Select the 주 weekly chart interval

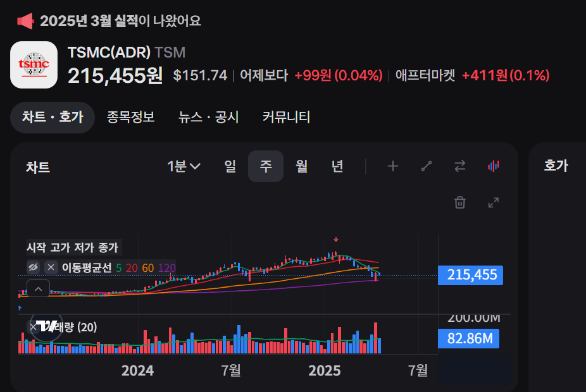tap(266, 166)
